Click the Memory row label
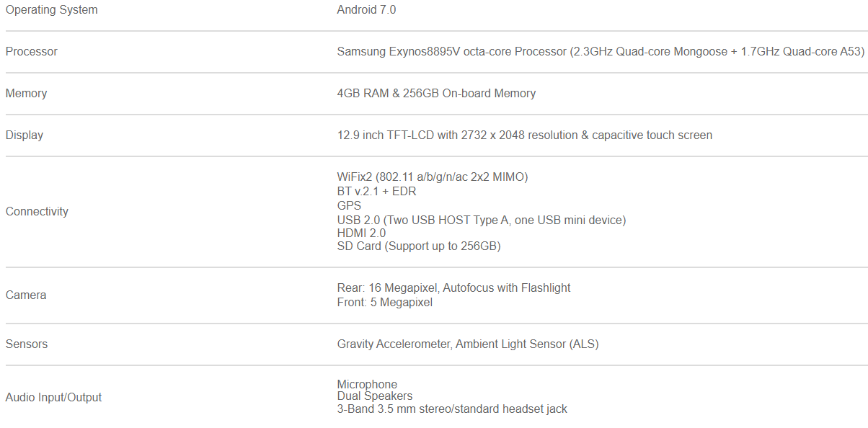Screen dimensions: 868x428 [x=26, y=94]
